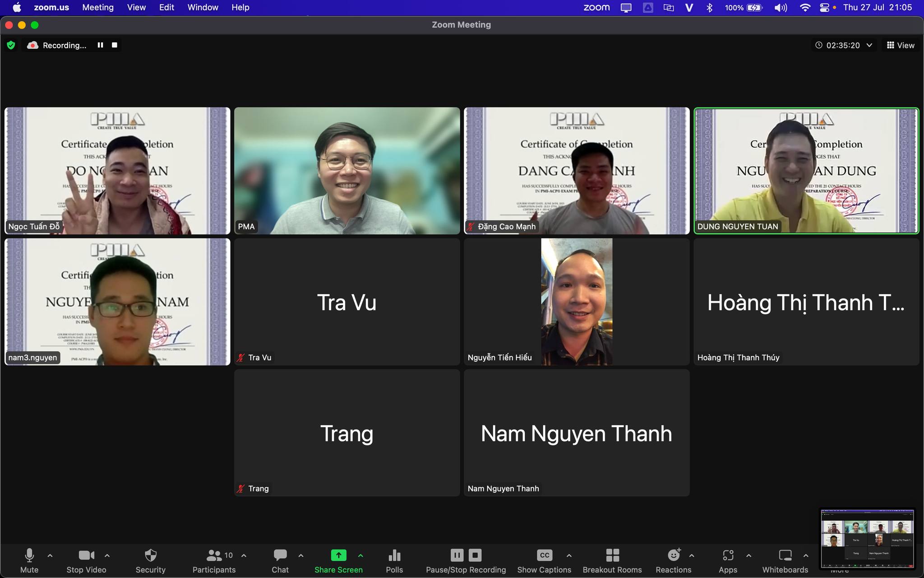The width and height of the screenshot is (924, 578).
Task: Expand arrow next to Whiteboards
Action: coord(806,555)
